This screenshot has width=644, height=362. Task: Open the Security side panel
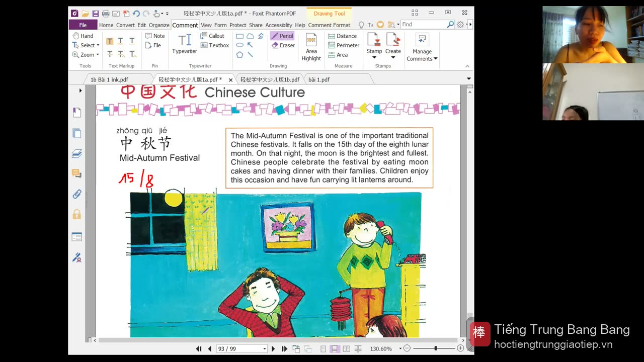click(x=77, y=215)
